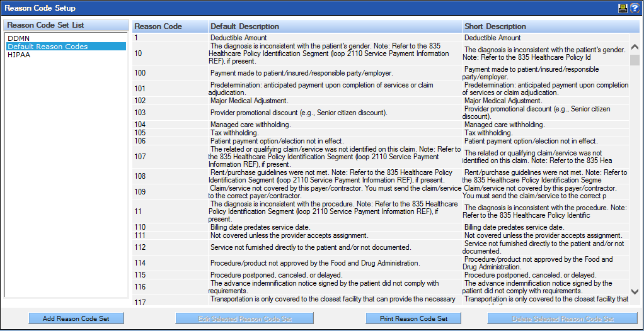Click the scrollbar up arrow
The height and width of the screenshot is (331, 644).
point(635,47)
